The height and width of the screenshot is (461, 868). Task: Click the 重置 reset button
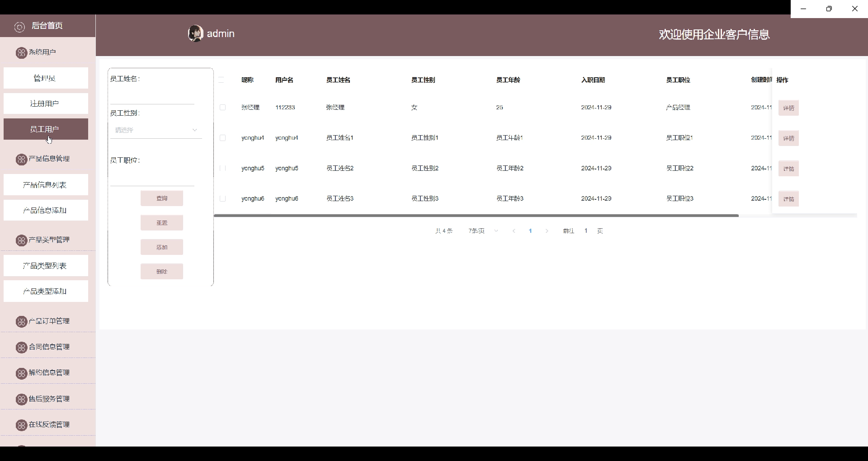[x=162, y=223]
